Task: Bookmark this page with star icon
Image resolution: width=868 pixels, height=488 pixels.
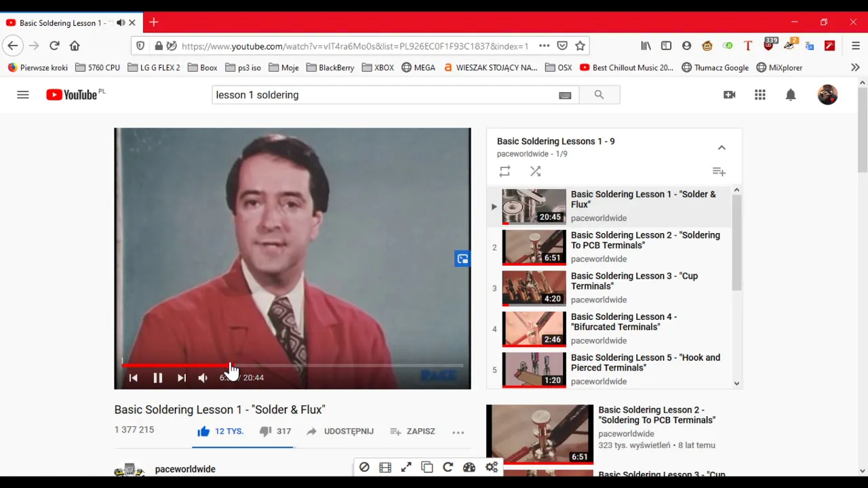Action: click(580, 46)
